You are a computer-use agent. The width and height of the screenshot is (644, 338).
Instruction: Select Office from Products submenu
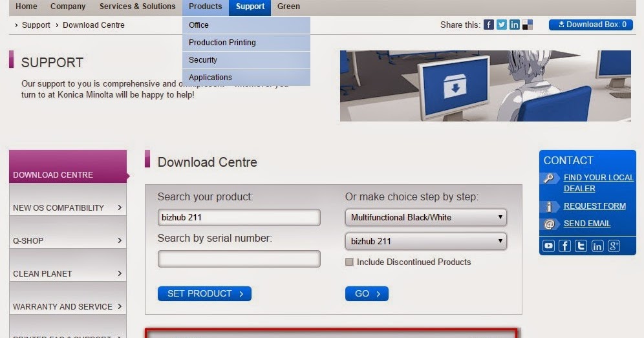pyautogui.click(x=246, y=25)
